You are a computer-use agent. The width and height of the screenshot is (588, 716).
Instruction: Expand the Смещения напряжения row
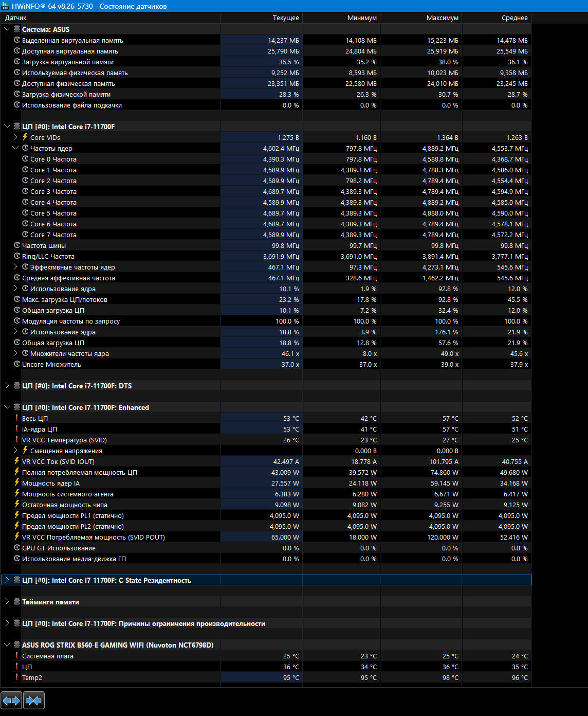click(x=15, y=451)
